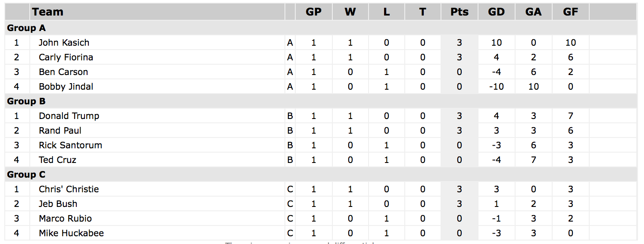Select the Group A section row
This screenshot has height=244, width=644.
pyautogui.click(x=321, y=28)
